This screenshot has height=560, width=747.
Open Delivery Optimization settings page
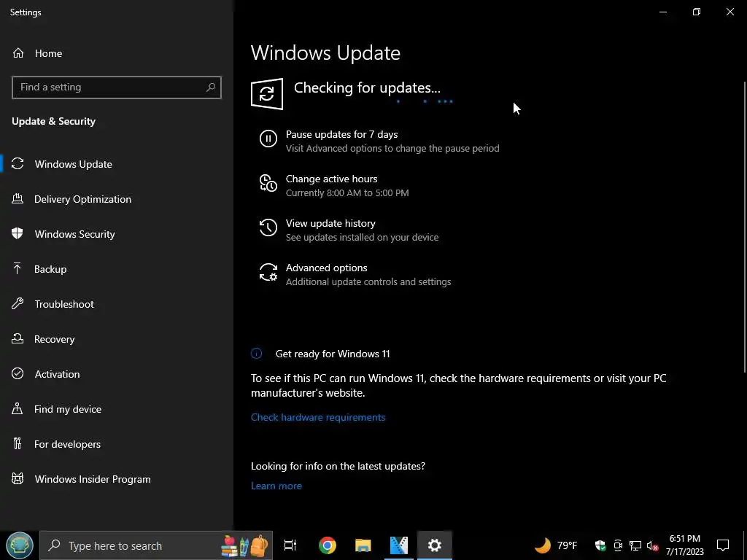[x=117, y=199]
